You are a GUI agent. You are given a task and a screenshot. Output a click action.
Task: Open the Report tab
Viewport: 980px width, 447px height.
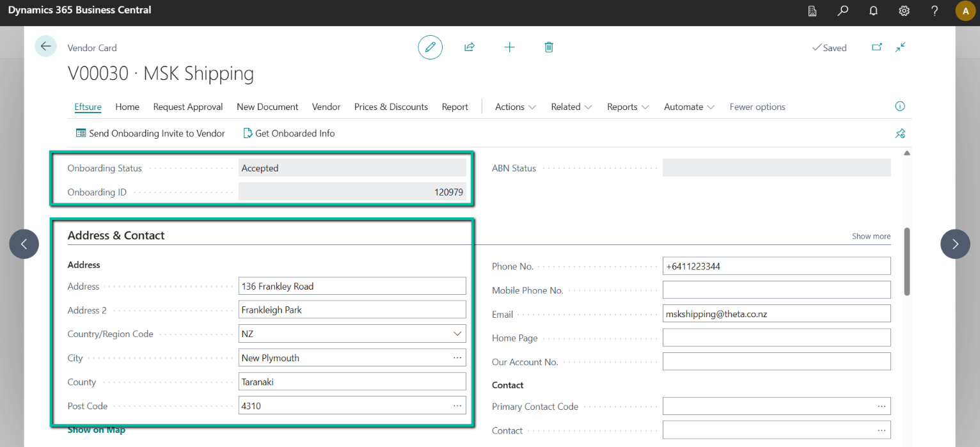coord(455,107)
